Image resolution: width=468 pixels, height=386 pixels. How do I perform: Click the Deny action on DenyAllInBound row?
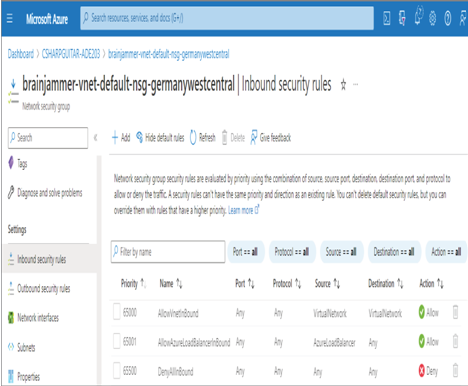coord(428,371)
